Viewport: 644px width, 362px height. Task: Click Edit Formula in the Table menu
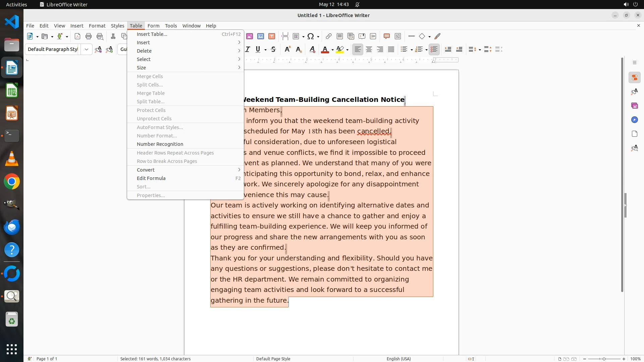(151, 178)
